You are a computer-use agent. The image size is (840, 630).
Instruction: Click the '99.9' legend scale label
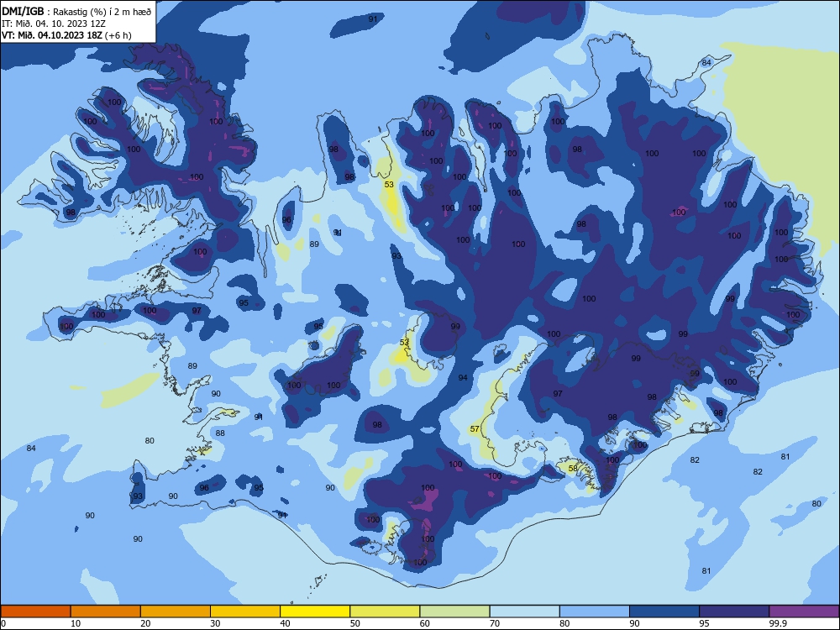[778, 623]
